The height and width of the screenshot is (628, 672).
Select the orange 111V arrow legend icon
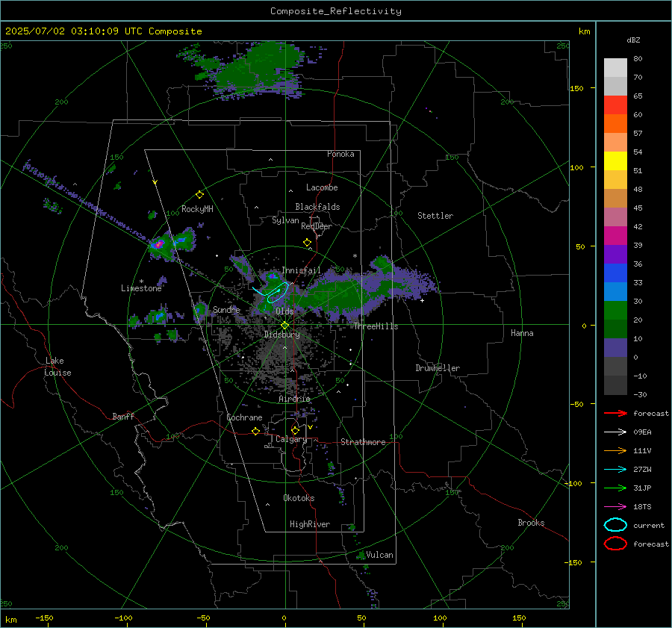click(615, 450)
